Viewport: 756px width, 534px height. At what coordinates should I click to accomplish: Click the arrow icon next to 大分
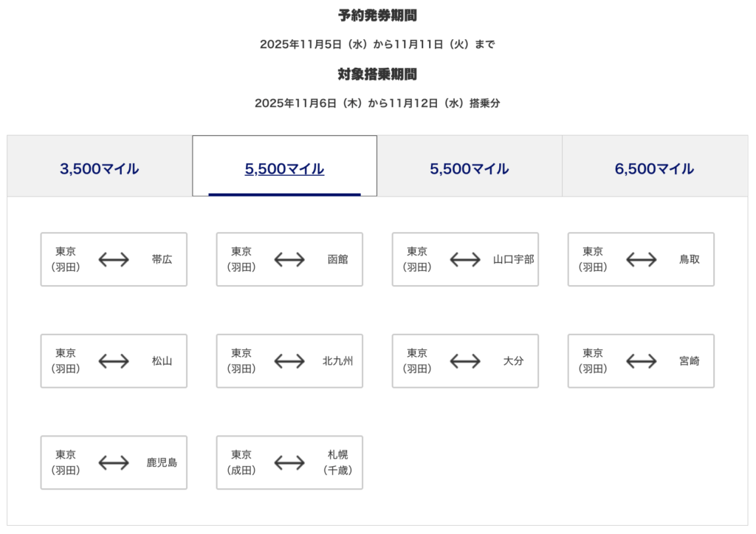tap(465, 361)
